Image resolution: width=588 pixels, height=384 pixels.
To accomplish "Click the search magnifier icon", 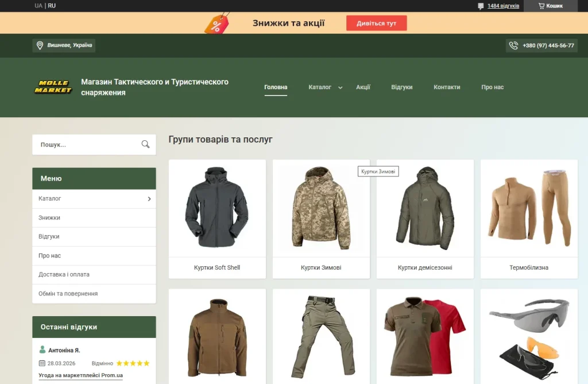I will [x=145, y=144].
